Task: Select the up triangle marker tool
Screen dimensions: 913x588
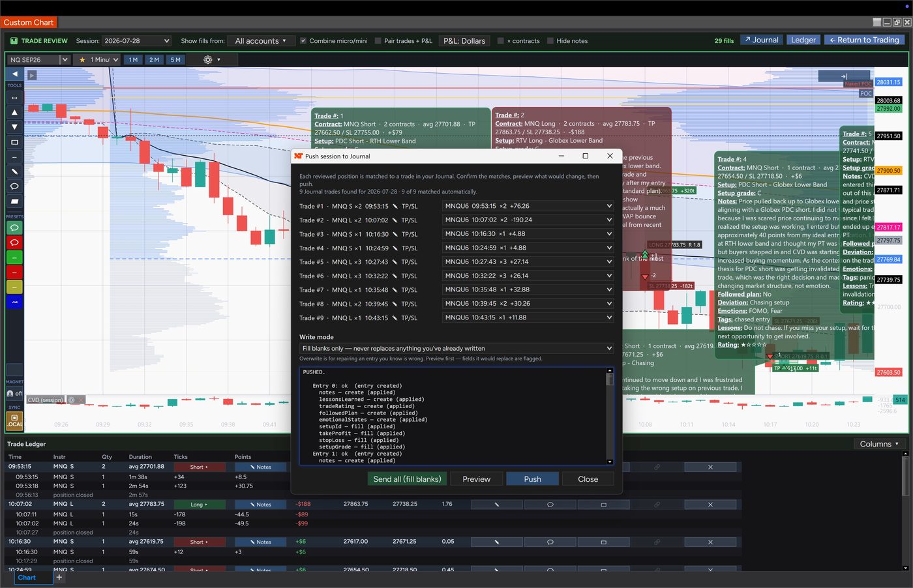Action: pos(14,112)
